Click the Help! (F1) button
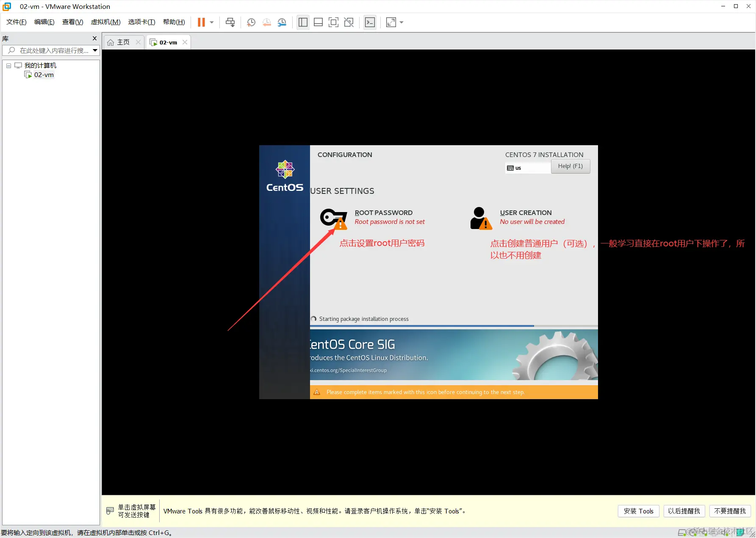The image size is (756, 538). point(570,166)
